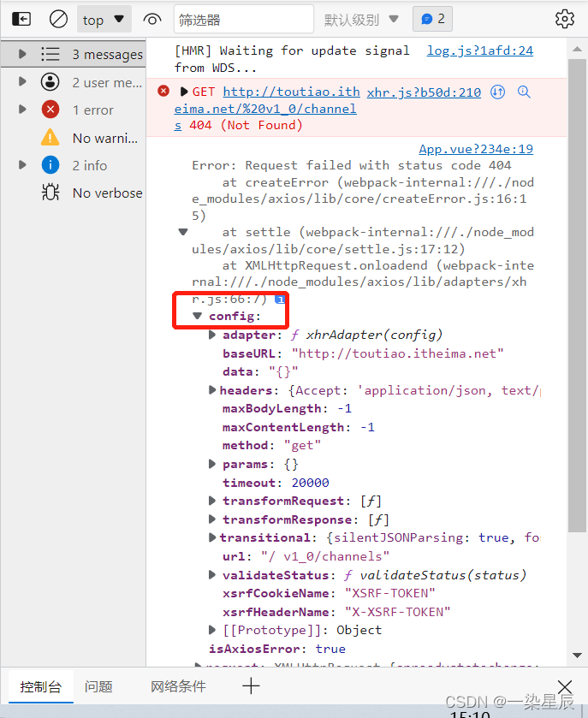Focus the 筛选器 filter input field
Screen dimensions: 588x718
(244, 19)
